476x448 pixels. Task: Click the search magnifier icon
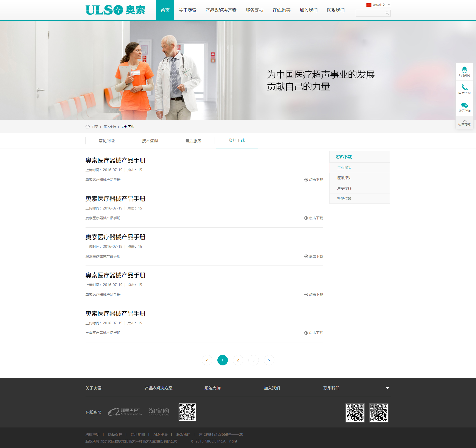(x=387, y=13)
